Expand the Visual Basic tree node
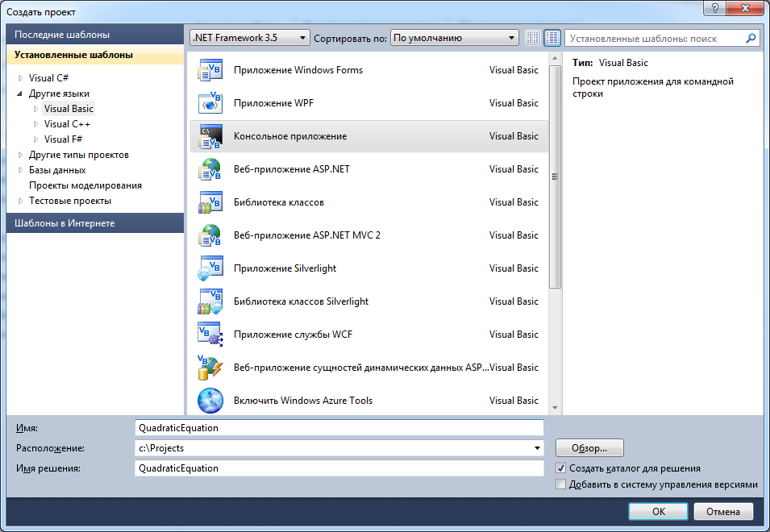This screenshot has width=770, height=532. pos(35,109)
